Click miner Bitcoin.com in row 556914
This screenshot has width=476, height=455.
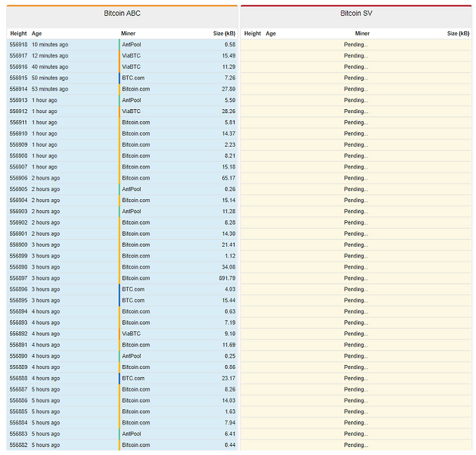[136, 89]
